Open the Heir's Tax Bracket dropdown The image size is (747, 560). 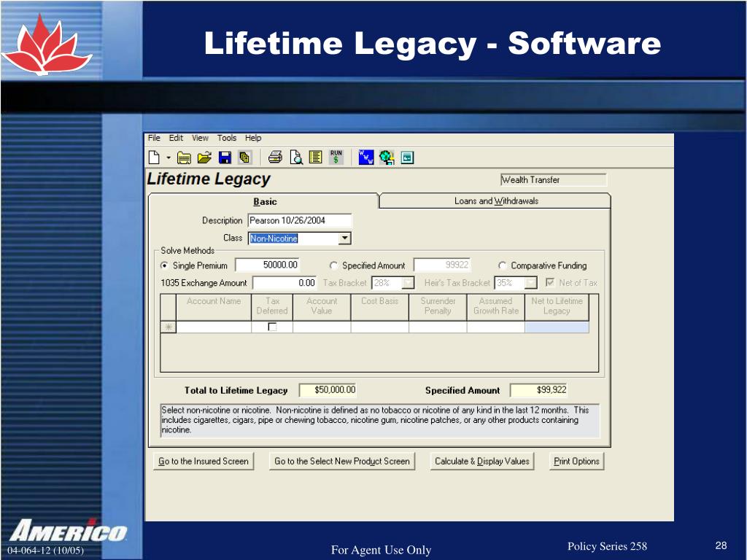(531, 283)
